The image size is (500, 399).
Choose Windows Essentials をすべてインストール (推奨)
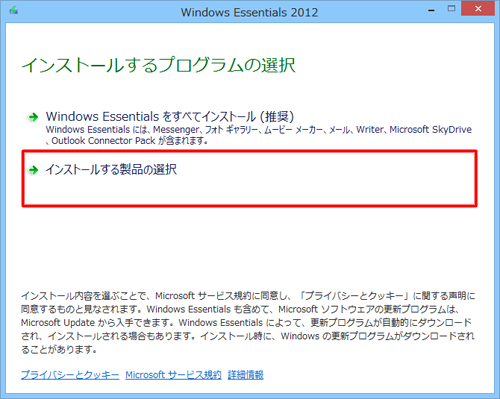point(170,117)
